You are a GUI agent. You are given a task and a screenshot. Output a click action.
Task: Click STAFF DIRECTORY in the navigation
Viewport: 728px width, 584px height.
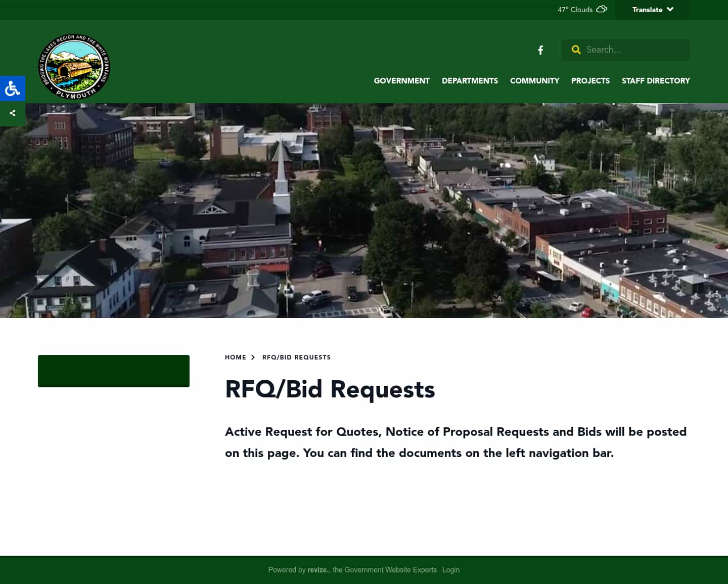[656, 81]
